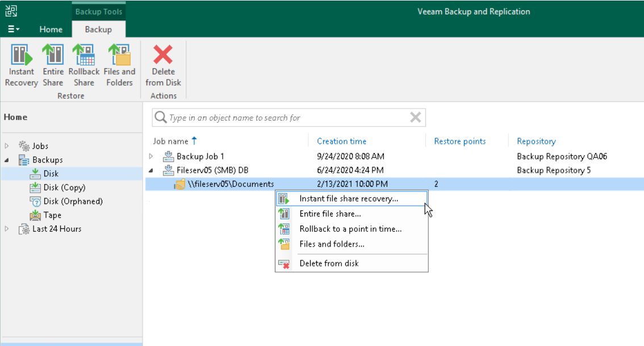The width and height of the screenshot is (644, 346).
Task: Choose Rollback to a point in time...
Action: click(352, 229)
